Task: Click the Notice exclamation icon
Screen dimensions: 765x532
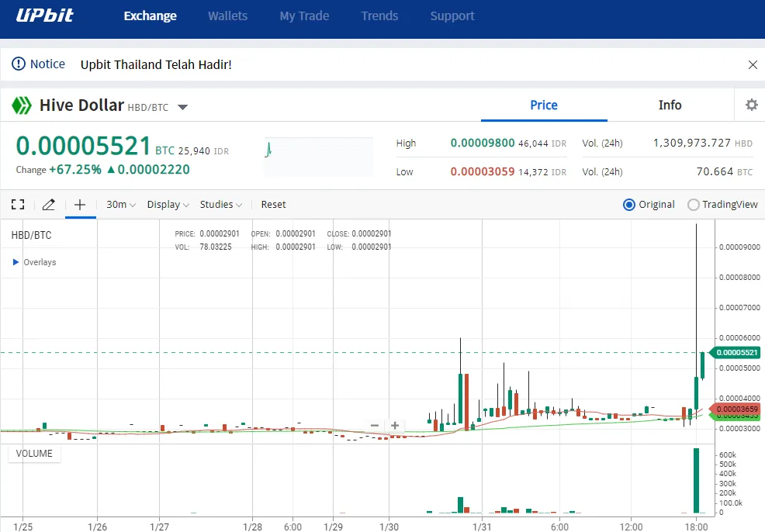Action: pyautogui.click(x=18, y=64)
